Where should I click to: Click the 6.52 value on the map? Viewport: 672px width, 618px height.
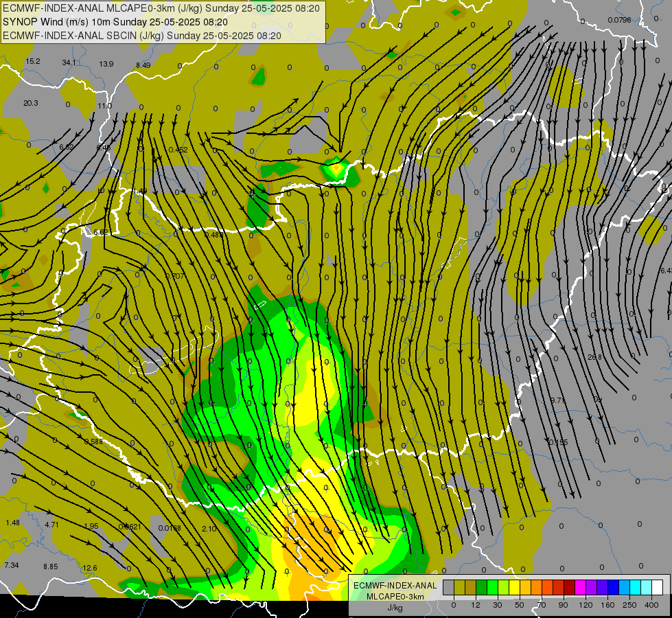[67, 147]
